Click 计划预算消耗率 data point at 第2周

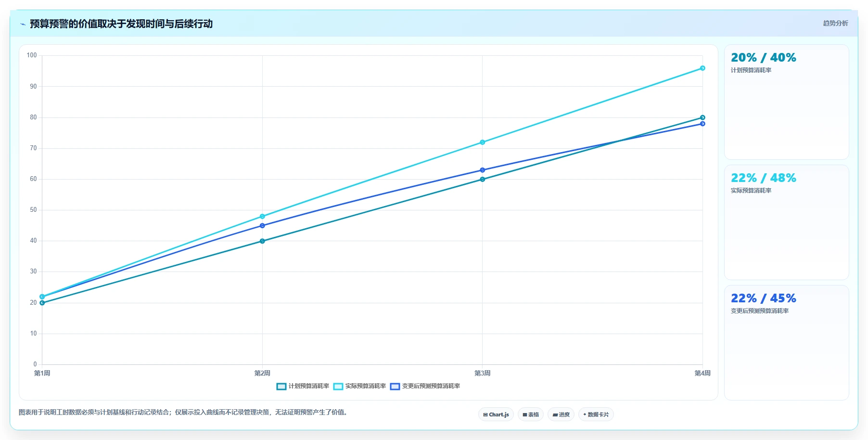coord(262,241)
